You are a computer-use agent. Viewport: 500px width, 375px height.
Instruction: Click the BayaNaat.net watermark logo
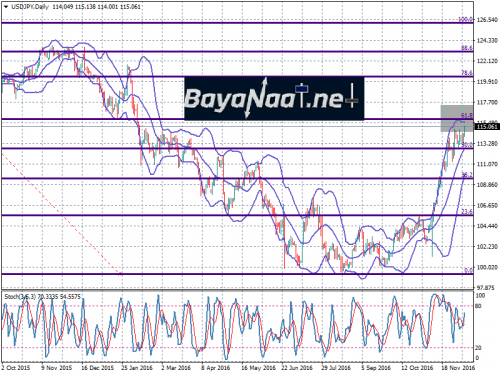click(x=274, y=98)
